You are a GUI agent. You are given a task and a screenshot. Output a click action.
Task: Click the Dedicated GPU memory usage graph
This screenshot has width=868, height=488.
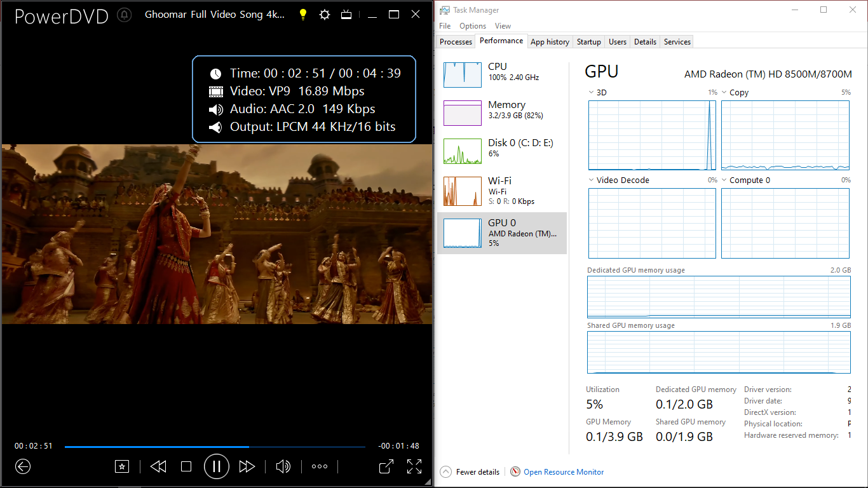pyautogui.click(x=719, y=297)
